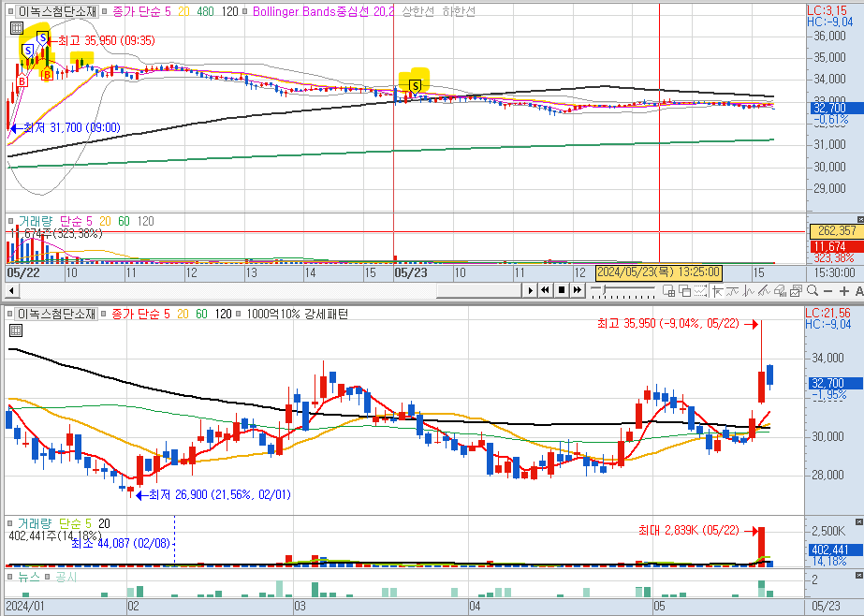
Task: Click the minus zoom-out icon
Action: (x=828, y=290)
